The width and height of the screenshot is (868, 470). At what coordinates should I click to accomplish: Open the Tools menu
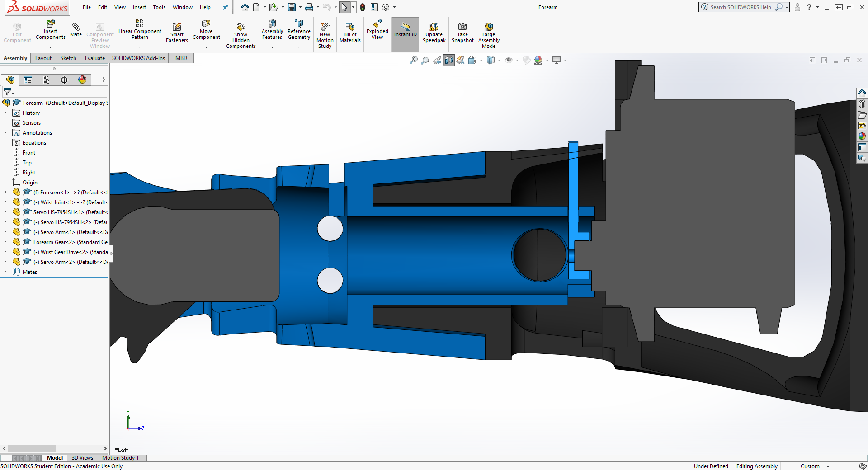(159, 7)
